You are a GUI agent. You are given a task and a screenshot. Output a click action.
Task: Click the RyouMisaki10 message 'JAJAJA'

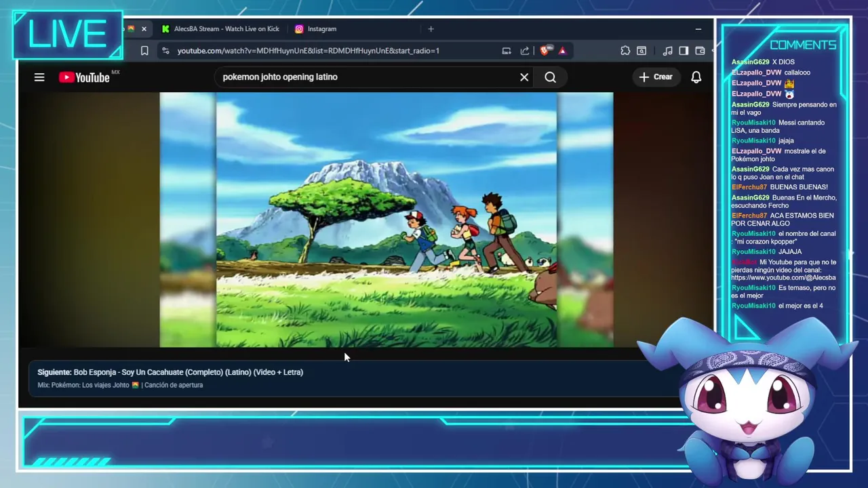coord(790,251)
